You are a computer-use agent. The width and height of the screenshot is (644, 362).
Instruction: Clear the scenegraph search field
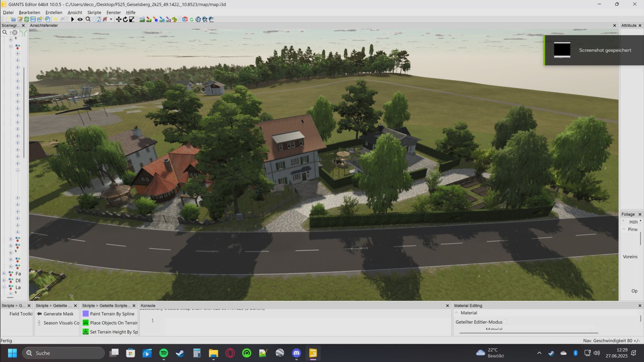click(x=15, y=33)
